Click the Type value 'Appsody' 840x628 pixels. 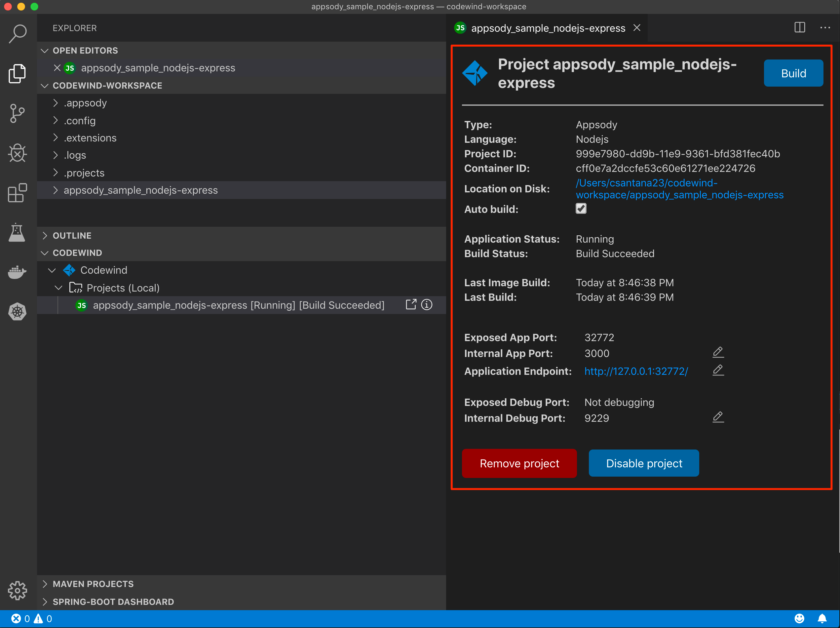596,125
